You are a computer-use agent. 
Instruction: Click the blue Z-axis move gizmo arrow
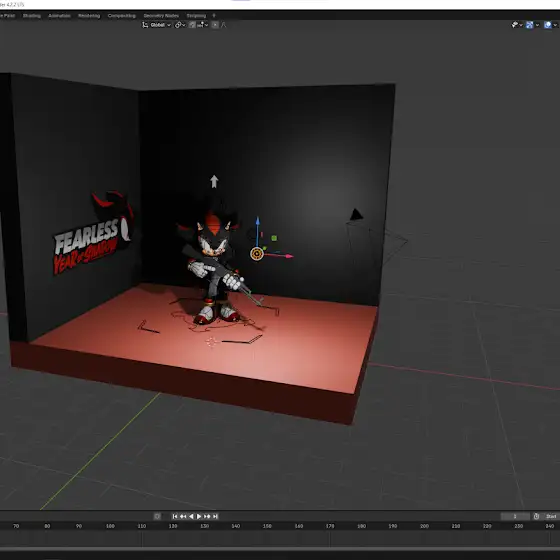tap(258, 221)
